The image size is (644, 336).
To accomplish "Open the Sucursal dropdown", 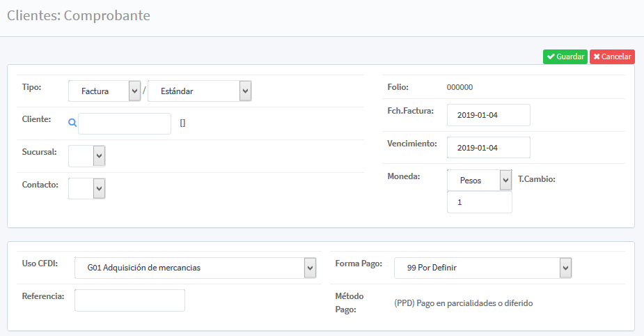I will point(87,155).
